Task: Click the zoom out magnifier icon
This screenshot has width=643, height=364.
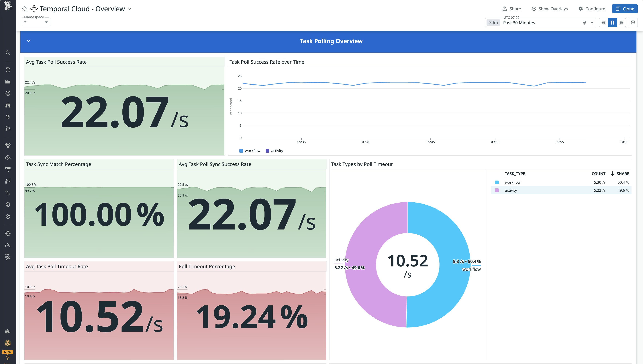Action: (x=633, y=23)
